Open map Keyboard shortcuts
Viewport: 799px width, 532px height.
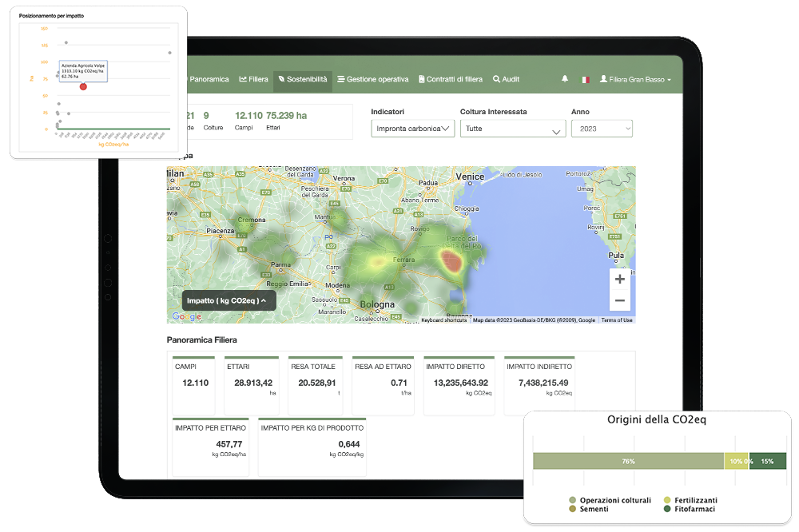[x=443, y=320]
